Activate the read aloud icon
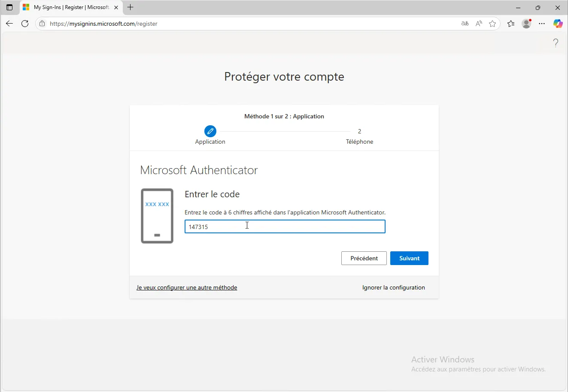 (x=479, y=24)
